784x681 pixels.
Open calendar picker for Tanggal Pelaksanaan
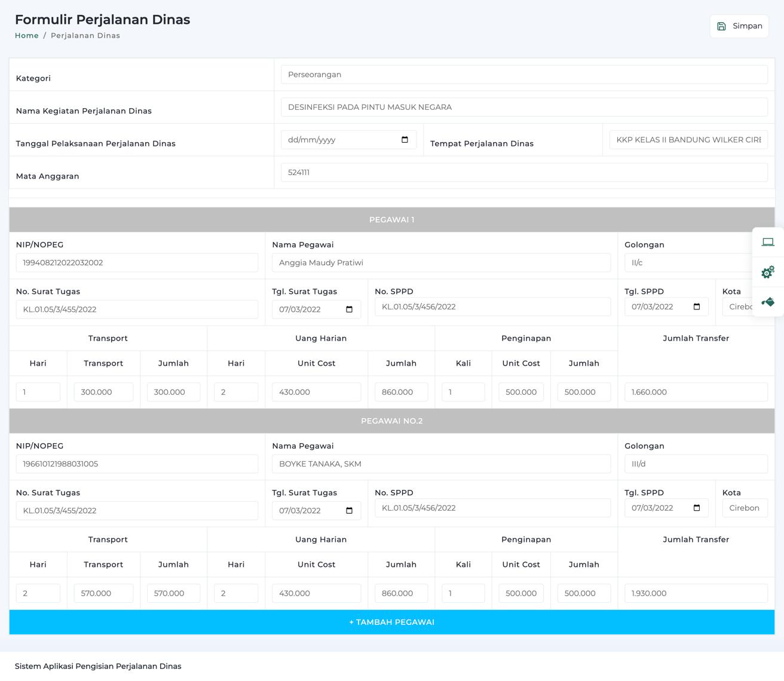pos(405,140)
